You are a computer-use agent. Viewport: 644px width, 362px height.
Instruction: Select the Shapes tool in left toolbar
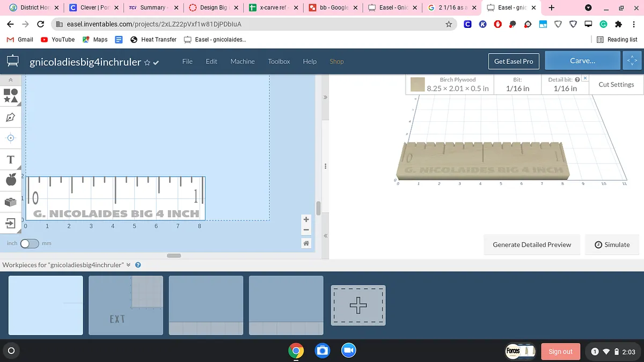click(11, 95)
